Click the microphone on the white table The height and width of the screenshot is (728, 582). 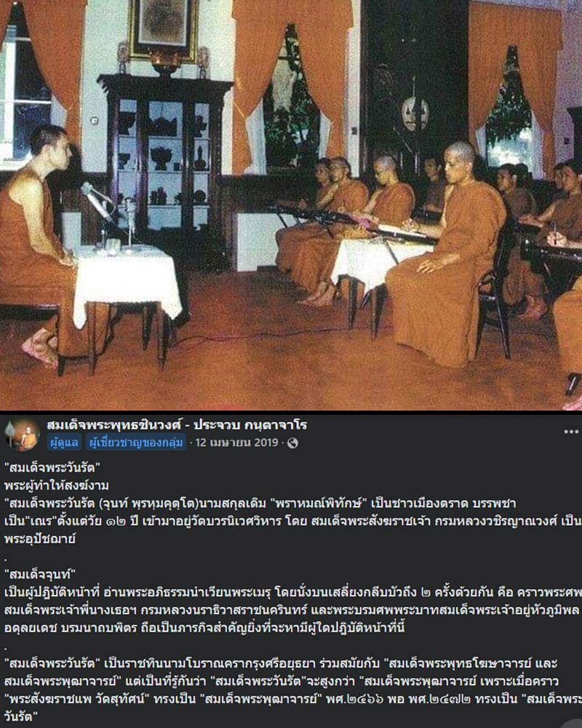tap(96, 199)
